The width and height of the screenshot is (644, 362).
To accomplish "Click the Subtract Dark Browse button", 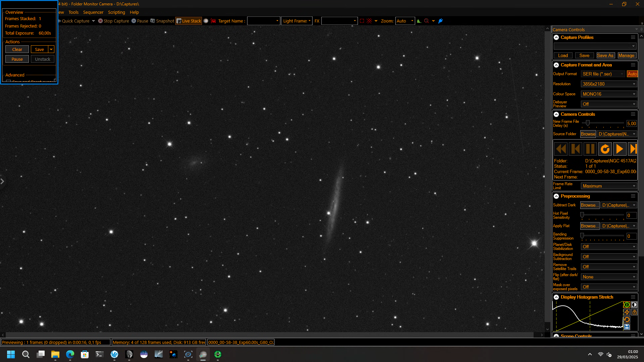I will tap(590, 205).
